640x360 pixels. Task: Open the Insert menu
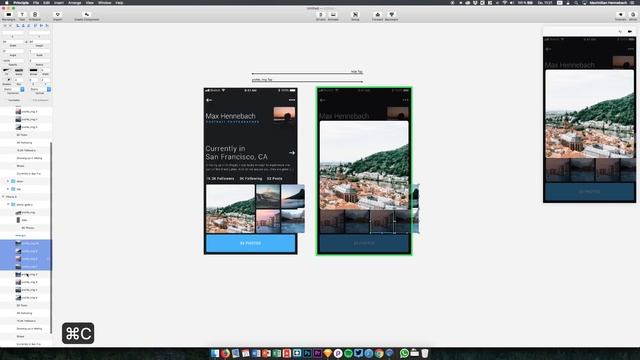59,2
